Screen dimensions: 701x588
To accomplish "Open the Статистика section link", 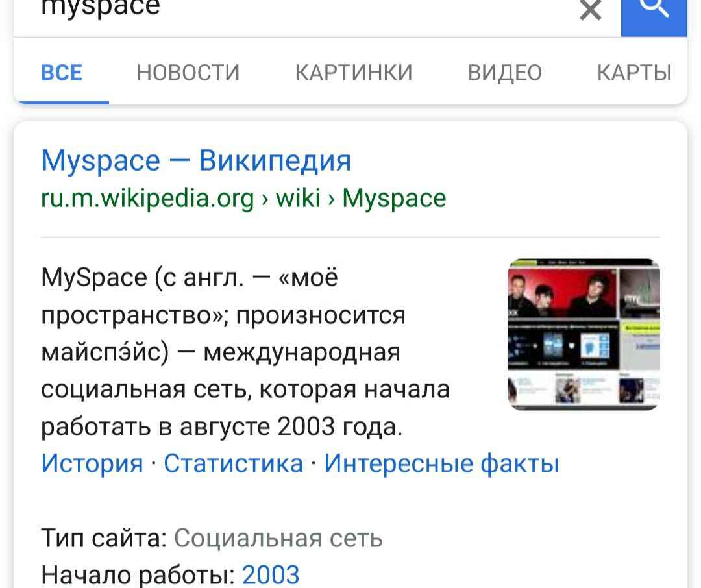I will 234,463.
